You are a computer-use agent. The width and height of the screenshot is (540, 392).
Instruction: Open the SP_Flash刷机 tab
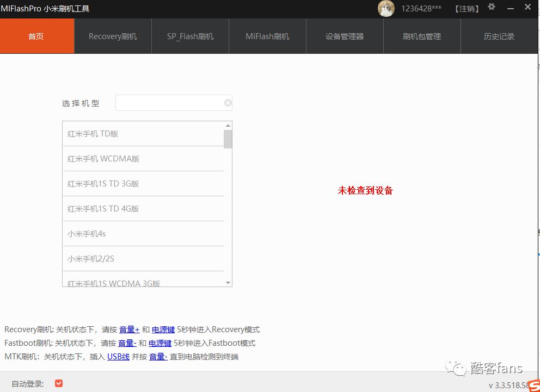191,36
